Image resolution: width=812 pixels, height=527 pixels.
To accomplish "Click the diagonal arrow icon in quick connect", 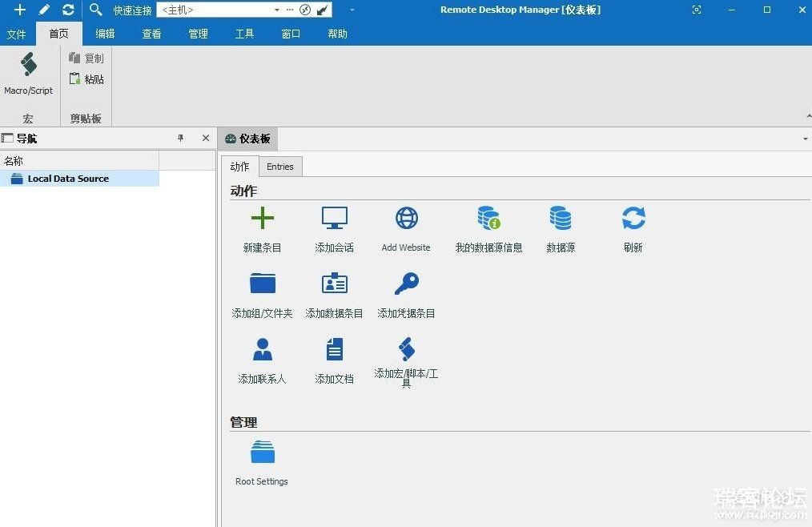I will [322, 10].
